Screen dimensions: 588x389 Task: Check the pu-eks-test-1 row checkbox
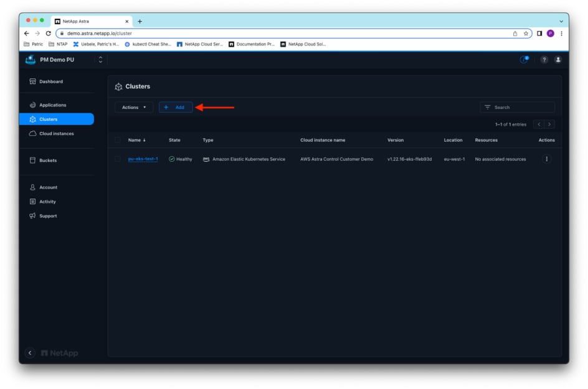[118, 159]
